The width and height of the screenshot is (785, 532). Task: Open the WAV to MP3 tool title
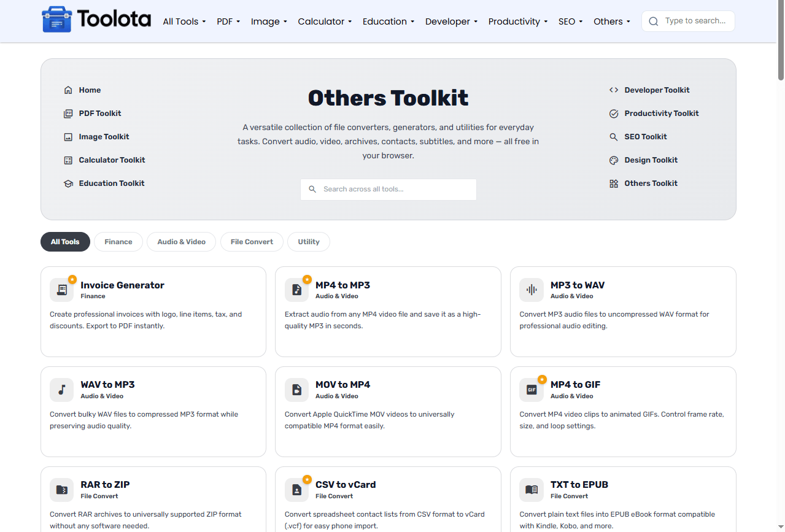pyautogui.click(x=107, y=385)
